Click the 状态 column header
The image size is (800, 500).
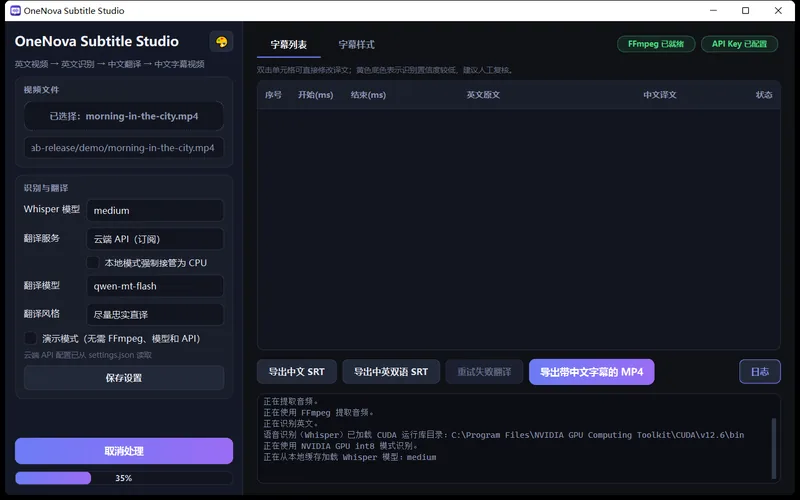764,95
